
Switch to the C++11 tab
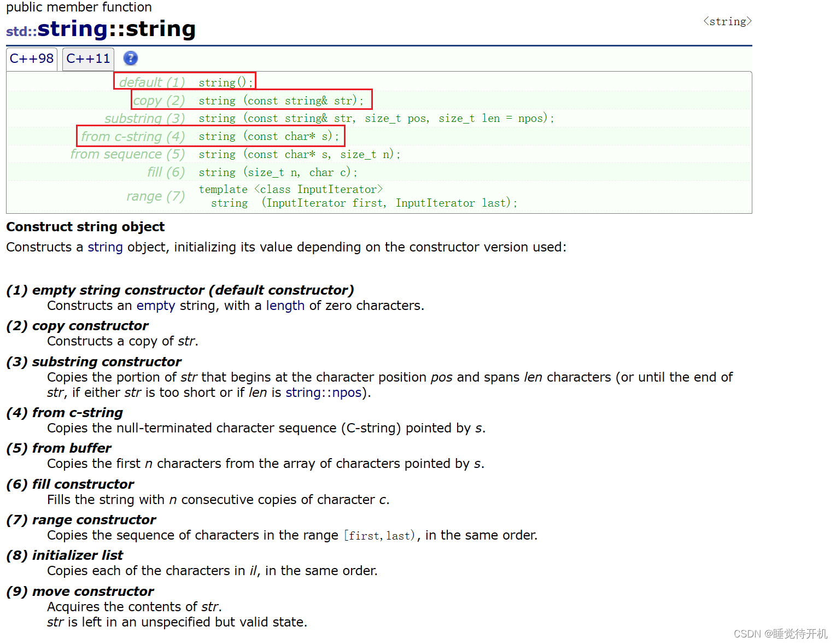[x=88, y=58]
